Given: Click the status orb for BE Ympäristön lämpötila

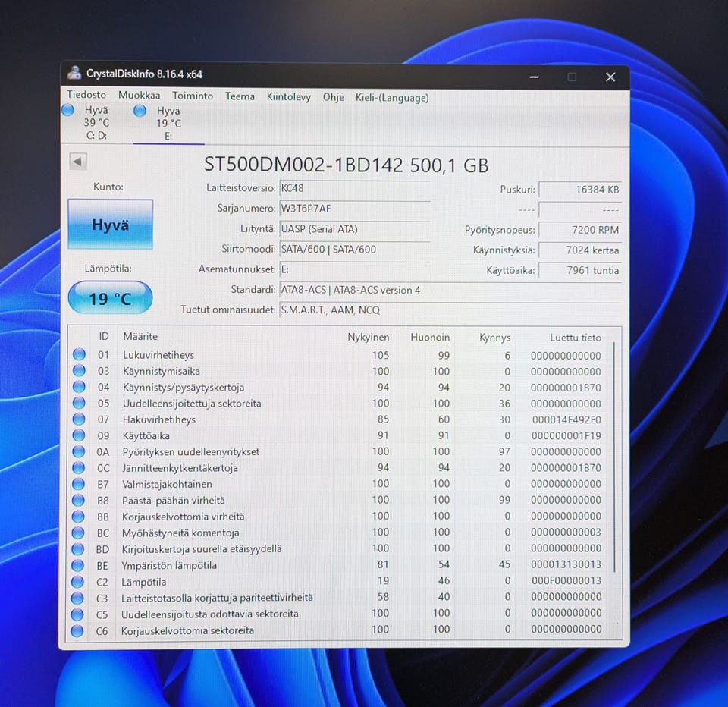Looking at the screenshot, I should [77, 565].
